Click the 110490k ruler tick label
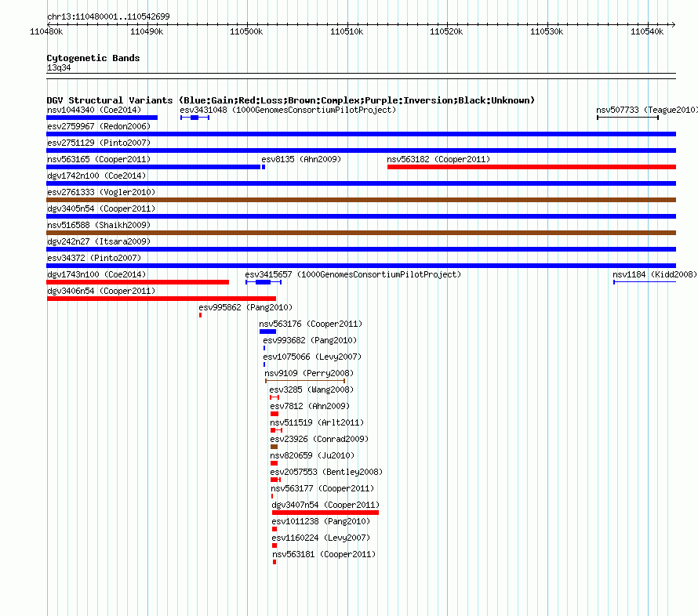The width and height of the screenshot is (698, 616). (x=147, y=32)
